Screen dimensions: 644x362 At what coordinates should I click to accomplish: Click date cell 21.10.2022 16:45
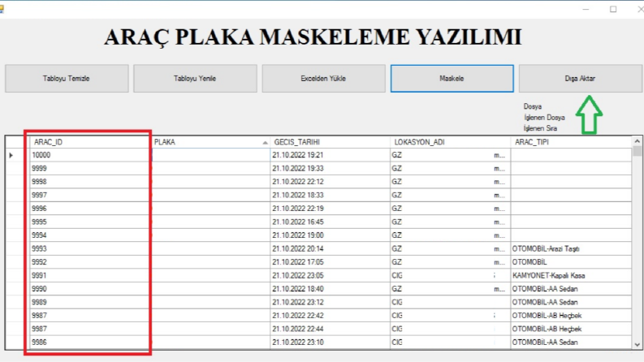331,222
